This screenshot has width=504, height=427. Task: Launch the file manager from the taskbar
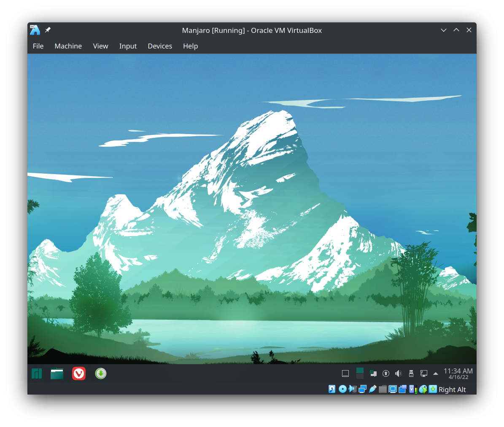pyautogui.click(x=57, y=373)
